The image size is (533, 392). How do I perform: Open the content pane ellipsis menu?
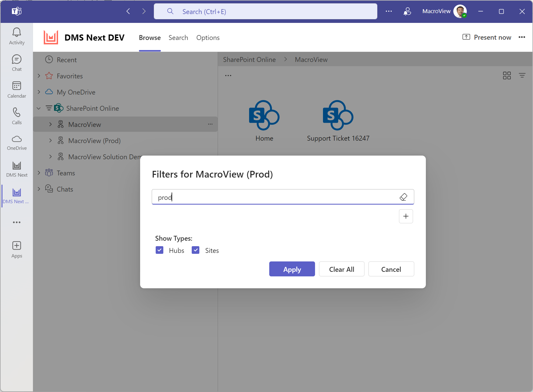(x=228, y=75)
